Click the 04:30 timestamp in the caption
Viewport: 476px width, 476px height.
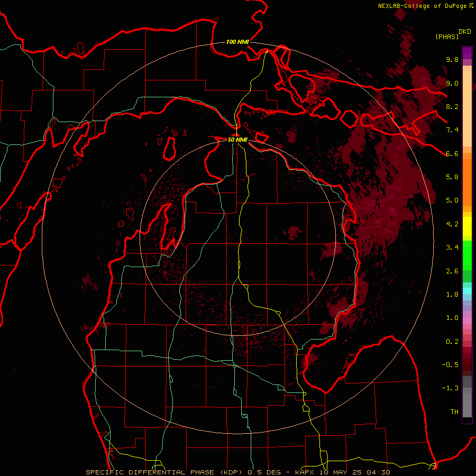[379, 472]
